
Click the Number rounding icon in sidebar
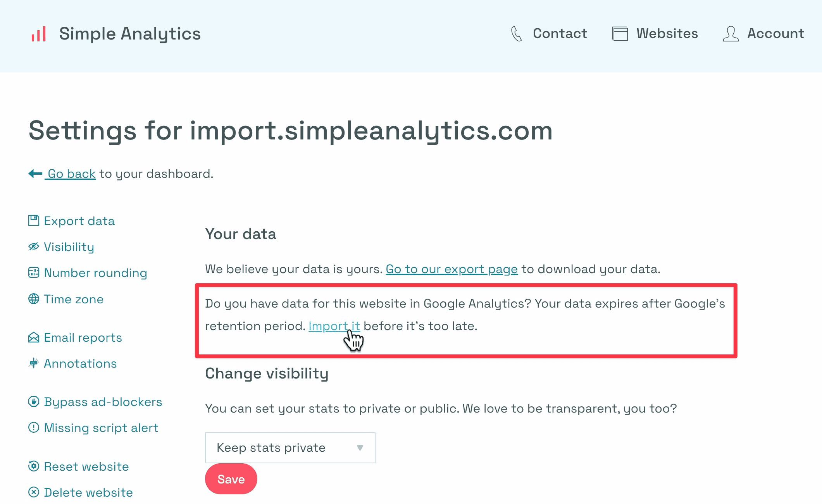pos(34,272)
